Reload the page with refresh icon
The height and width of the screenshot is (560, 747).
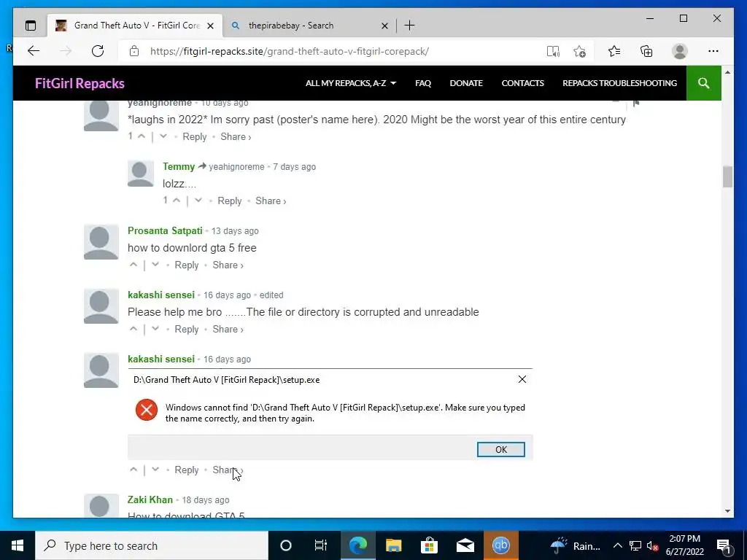tap(98, 51)
